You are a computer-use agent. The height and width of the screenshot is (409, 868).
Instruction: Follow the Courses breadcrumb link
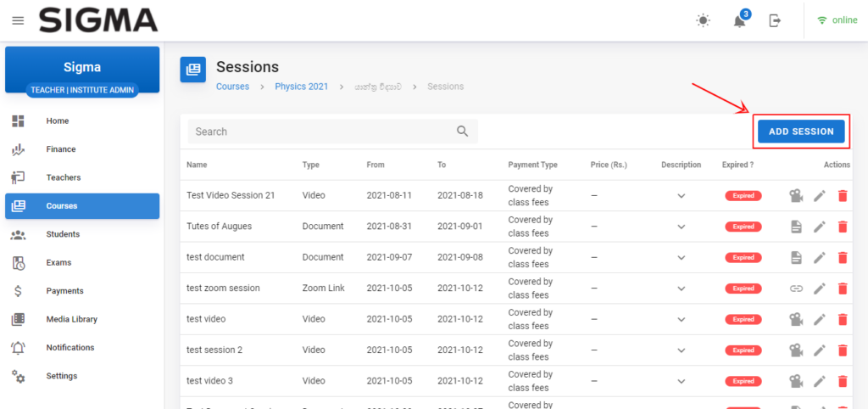232,87
